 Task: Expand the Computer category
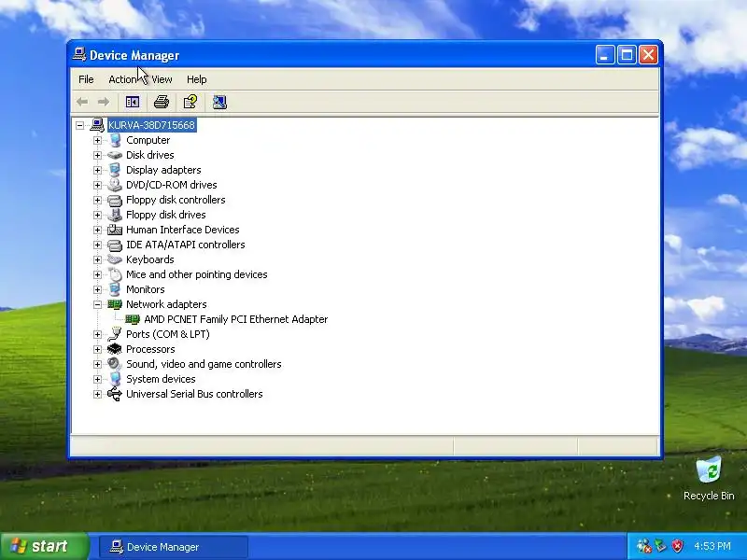(x=98, y=140)
